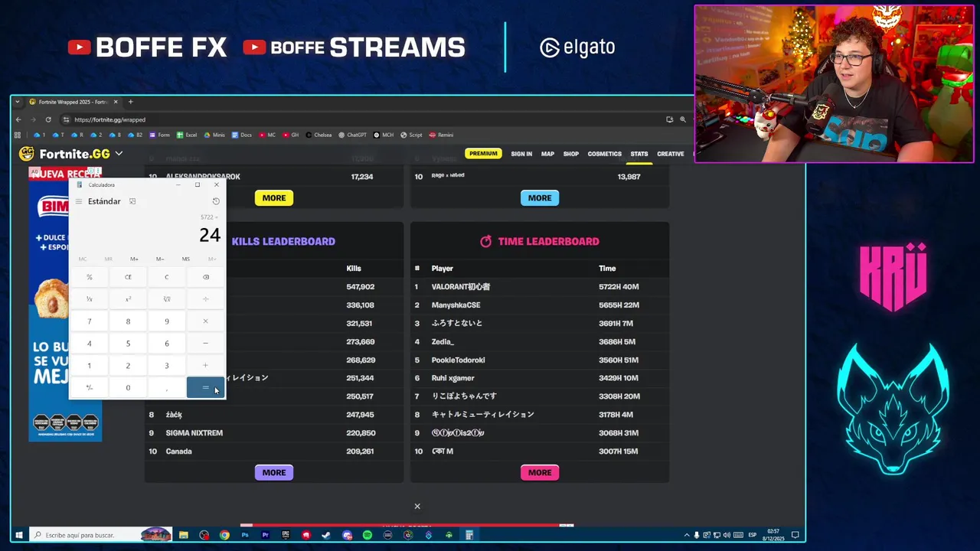Open Chrome tab search dropdown arrow

pyautogui.click(x=18, y=102)
